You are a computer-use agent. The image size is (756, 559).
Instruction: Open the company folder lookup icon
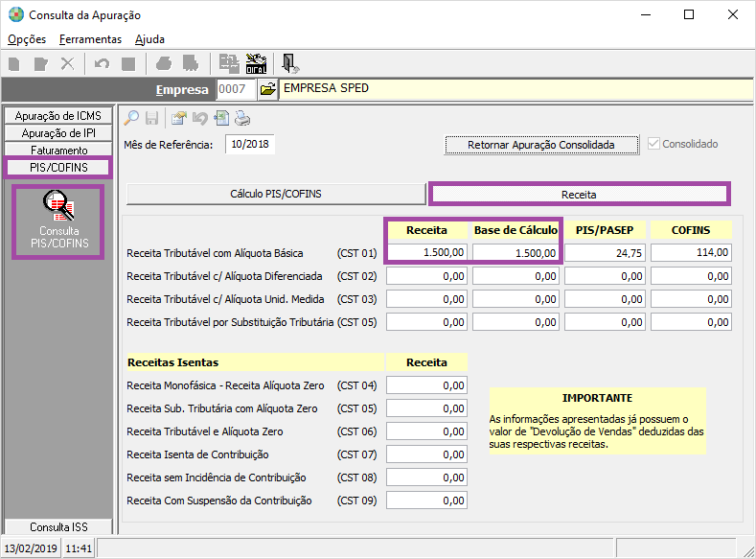[x=267, y=89]
